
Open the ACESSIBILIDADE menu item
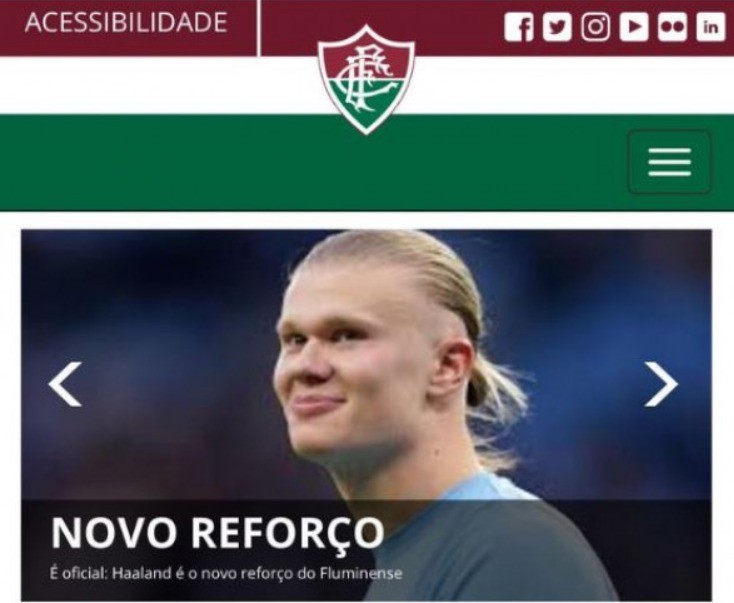[x=126, y=22]
